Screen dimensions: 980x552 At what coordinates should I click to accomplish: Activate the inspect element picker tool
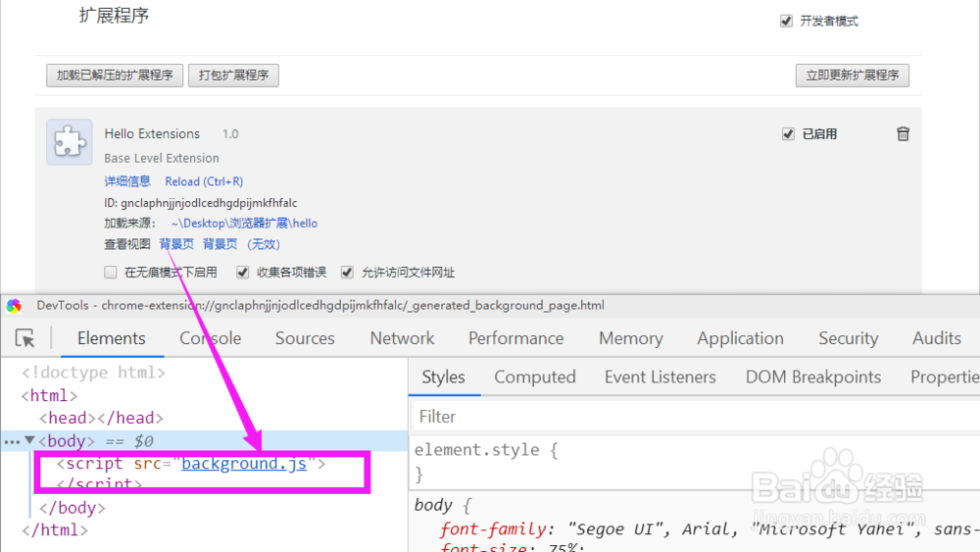click(25, 338)
